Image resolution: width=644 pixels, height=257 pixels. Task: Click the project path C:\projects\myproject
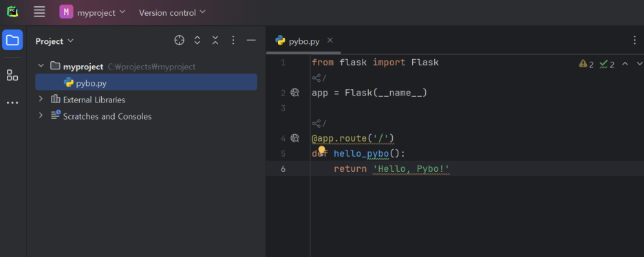click(x=151, y=67)
